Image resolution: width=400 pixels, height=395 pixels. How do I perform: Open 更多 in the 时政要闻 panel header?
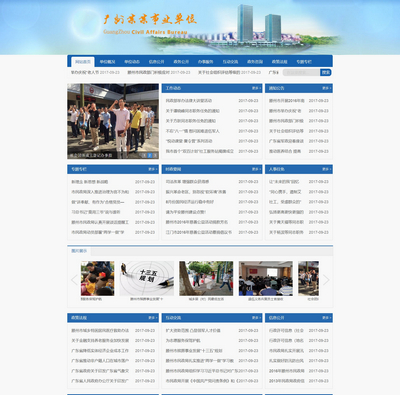[x=256, y=169]
